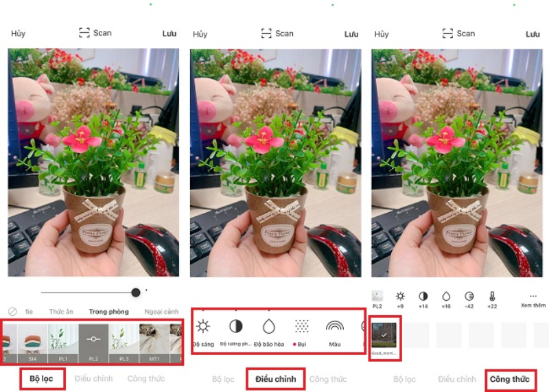The height and width of the screenshot is (392, 549).
Task: Tap Lưu on the right formula screen
Action: (533, 34)
